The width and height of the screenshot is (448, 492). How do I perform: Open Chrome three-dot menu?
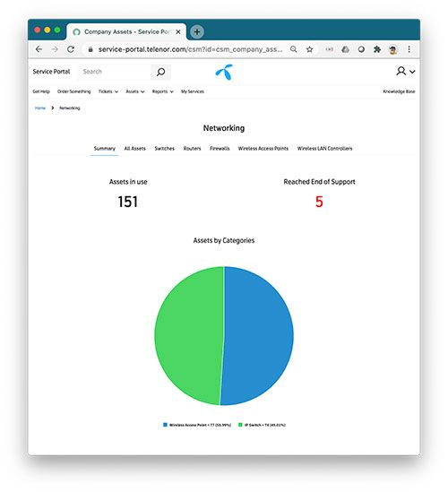click(409, 49)
